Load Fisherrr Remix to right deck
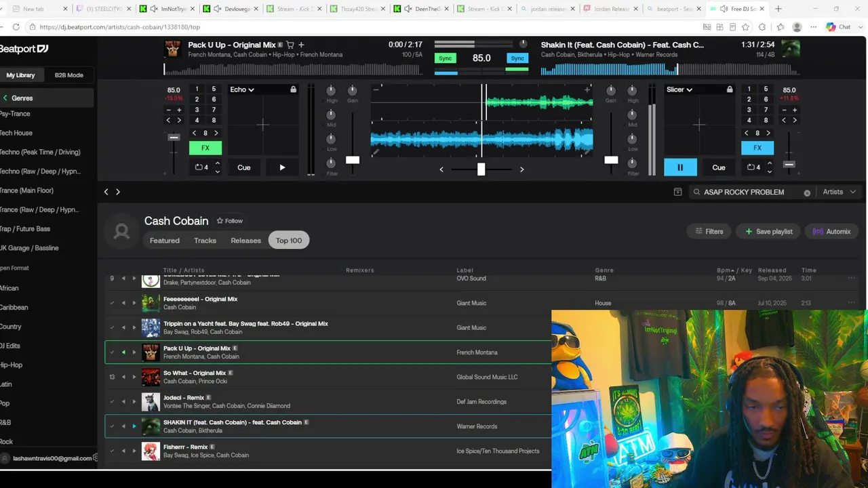The width and height of the screenshot is (868, 488). 134,451
